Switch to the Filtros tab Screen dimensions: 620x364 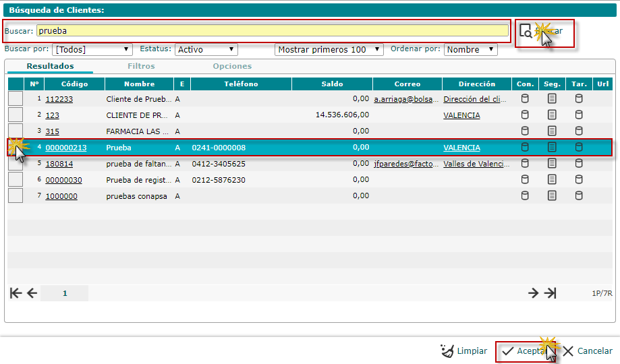click(x=141, y=67)
